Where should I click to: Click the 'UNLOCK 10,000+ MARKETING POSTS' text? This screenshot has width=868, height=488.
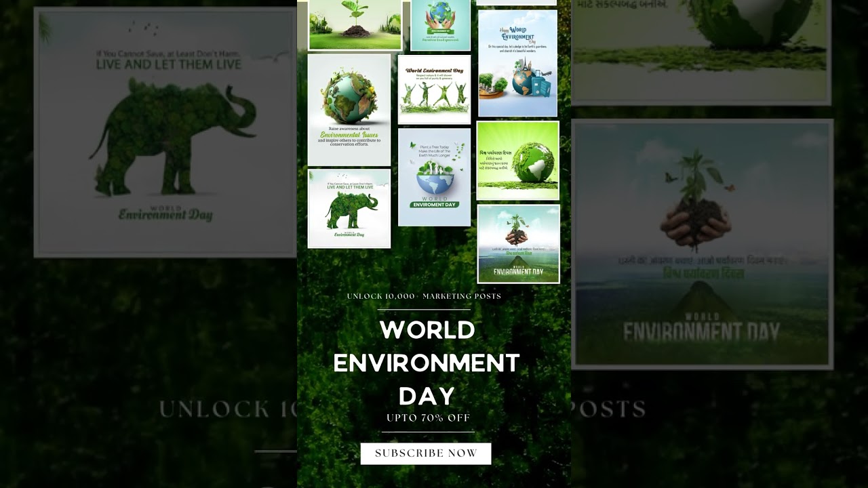tap(424, 296)
